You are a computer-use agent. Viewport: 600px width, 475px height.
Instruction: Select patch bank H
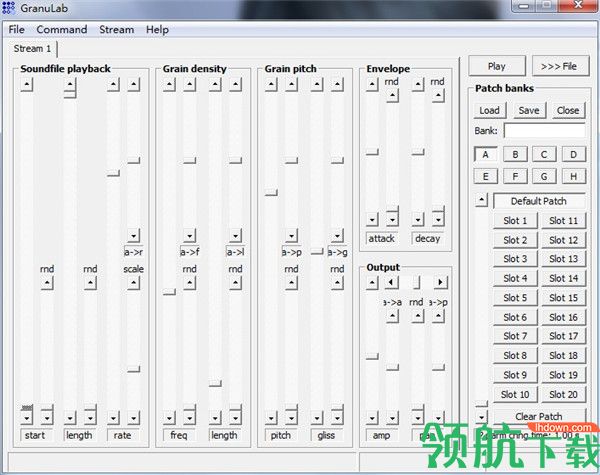click(x=573, y=176)
